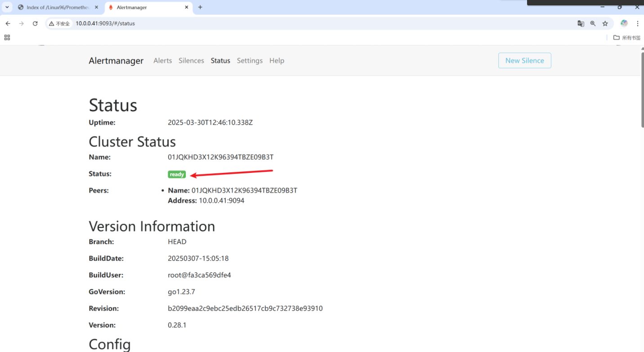Go back using the browser back arrow
Image resolution: width=644 pixels, height=352 pixels.
tap(8, 23)
